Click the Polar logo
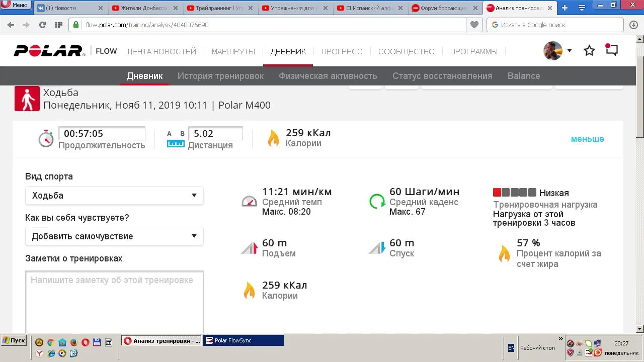 (x=49, y=51)
